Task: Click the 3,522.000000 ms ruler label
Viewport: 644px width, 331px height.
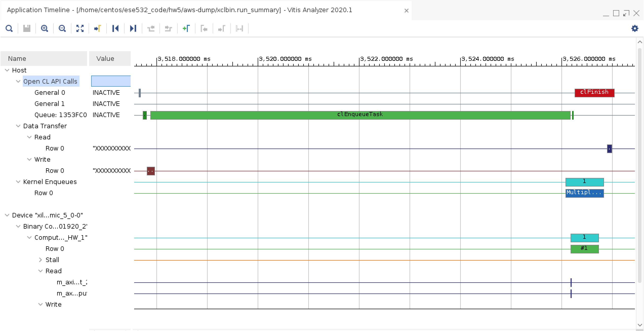Action: [x=387, y=59]
